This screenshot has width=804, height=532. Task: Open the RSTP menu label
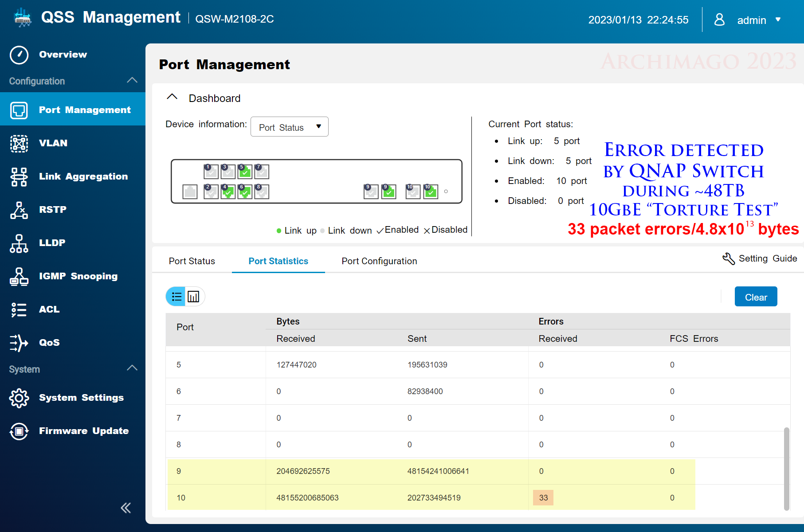[x=53, y=210]
